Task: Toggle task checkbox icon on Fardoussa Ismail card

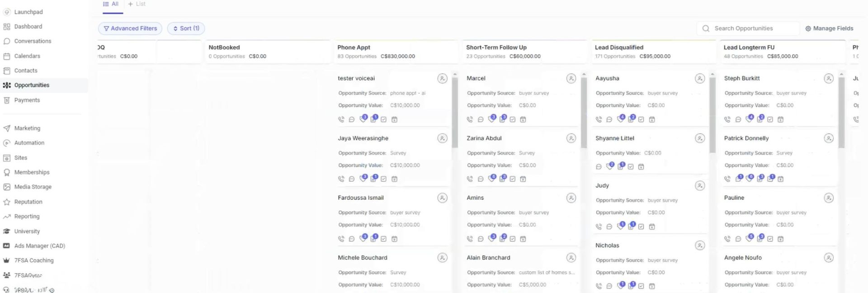Action: (x=383, y=239)
